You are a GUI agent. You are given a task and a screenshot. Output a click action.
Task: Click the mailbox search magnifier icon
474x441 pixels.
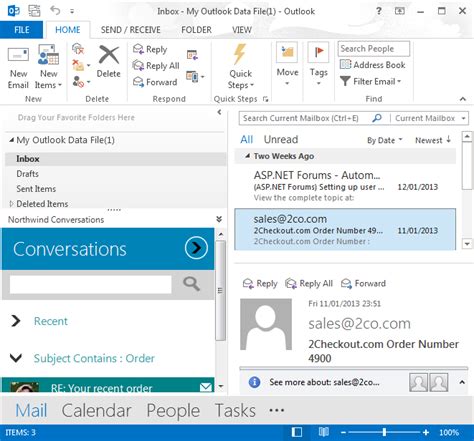(x=377, y=118)
